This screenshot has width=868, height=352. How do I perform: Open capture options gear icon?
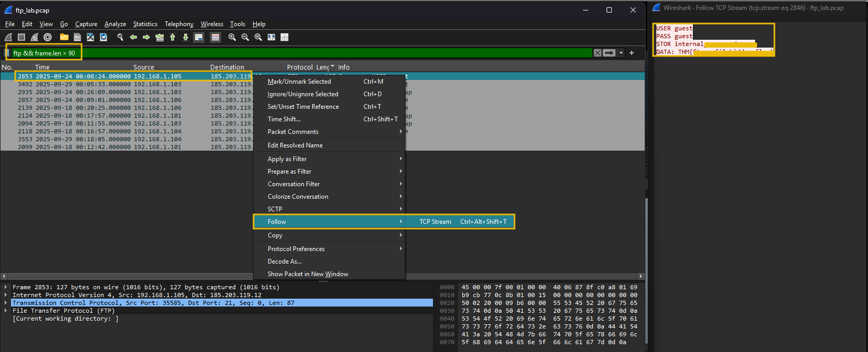[x=48, y=37]
